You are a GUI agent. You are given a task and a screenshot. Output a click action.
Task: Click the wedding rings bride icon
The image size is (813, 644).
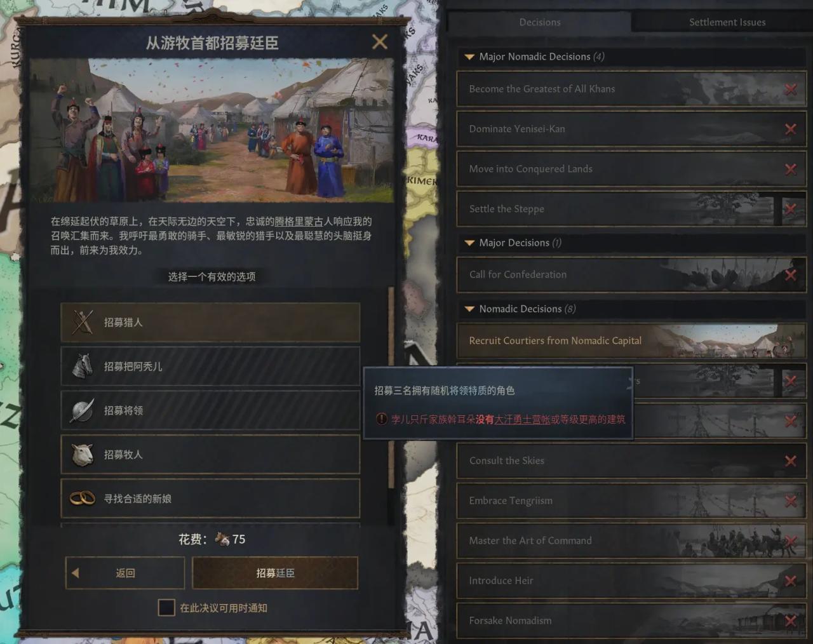83,499
